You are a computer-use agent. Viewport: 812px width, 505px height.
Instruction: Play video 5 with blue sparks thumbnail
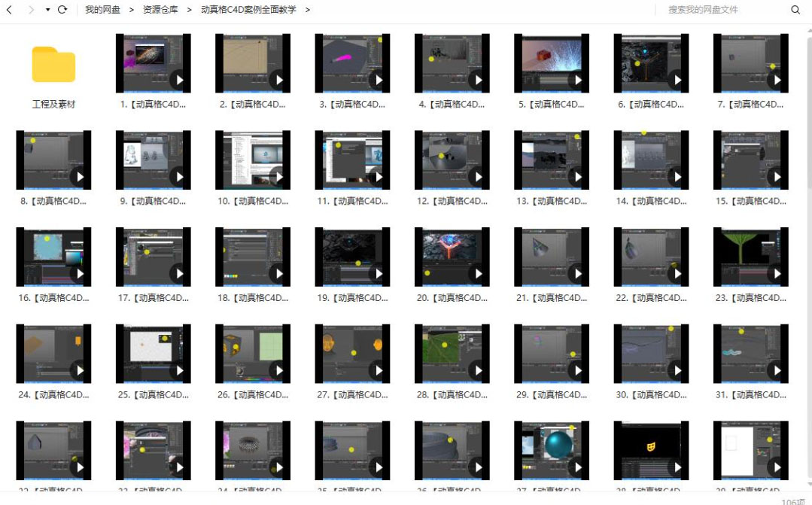577,80
